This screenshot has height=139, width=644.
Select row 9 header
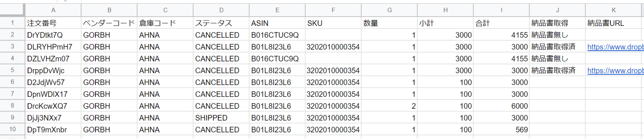(12, 118)
